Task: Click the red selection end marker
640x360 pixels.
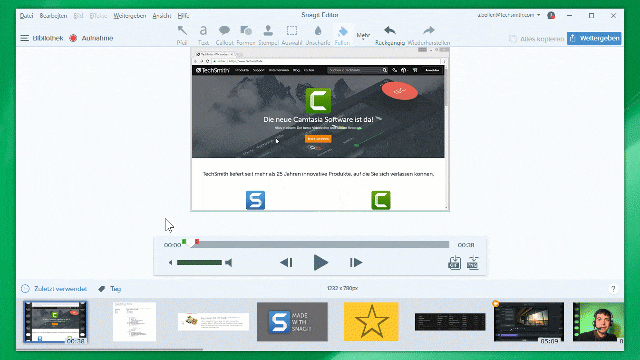Action: pyautogui.click(x=197, y=242)
